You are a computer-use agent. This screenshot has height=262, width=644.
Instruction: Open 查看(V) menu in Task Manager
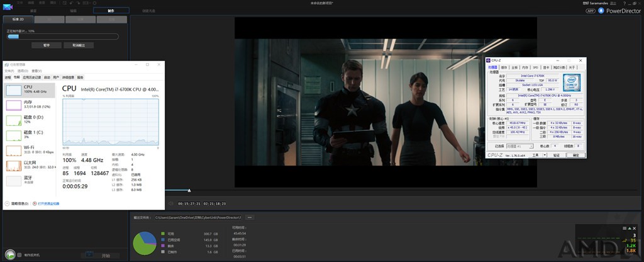(x=36, y=71)
